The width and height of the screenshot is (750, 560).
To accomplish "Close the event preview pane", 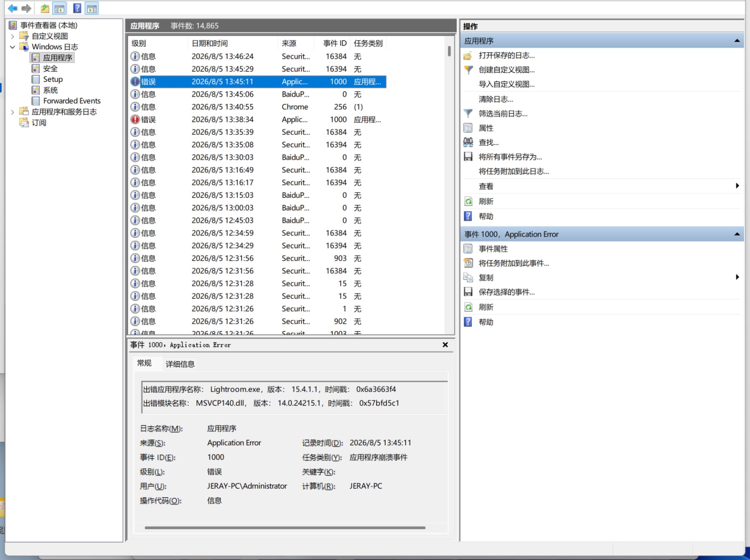I will coord(445,345).
